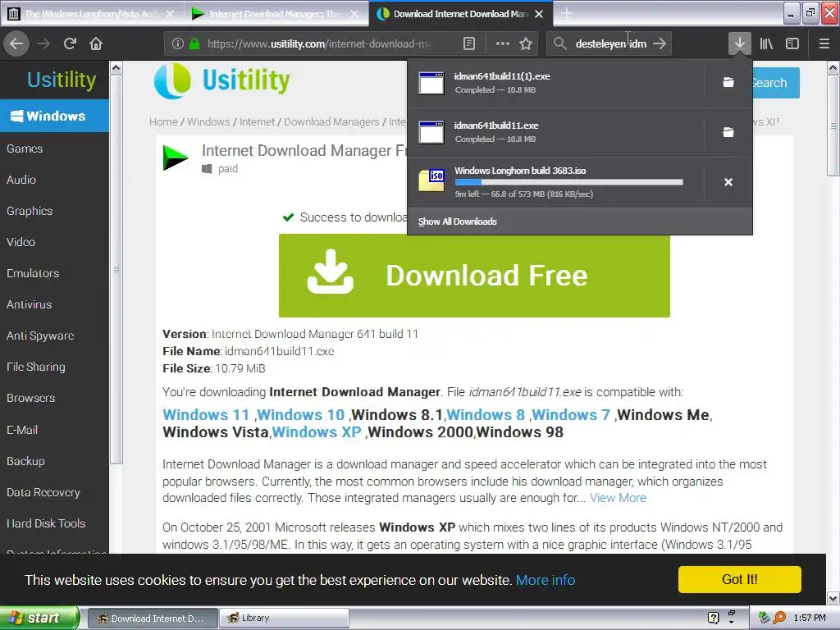Screen dimensions: 840x630
Task: Open the Anti Spyware category
Action: pos(40,336)
